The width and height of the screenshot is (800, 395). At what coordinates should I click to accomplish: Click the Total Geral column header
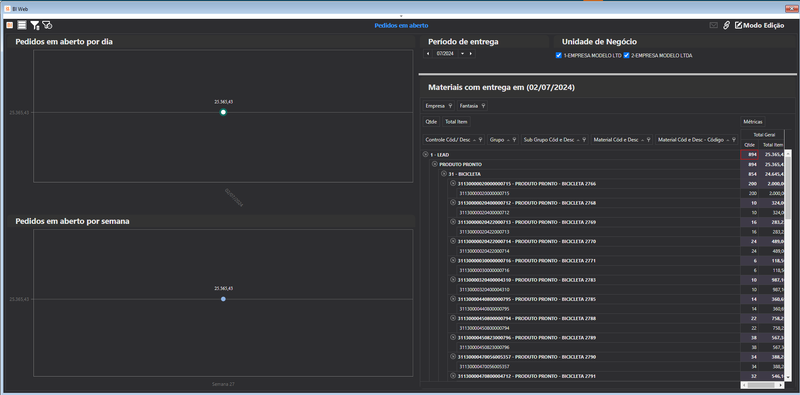(x=764, y=135)
